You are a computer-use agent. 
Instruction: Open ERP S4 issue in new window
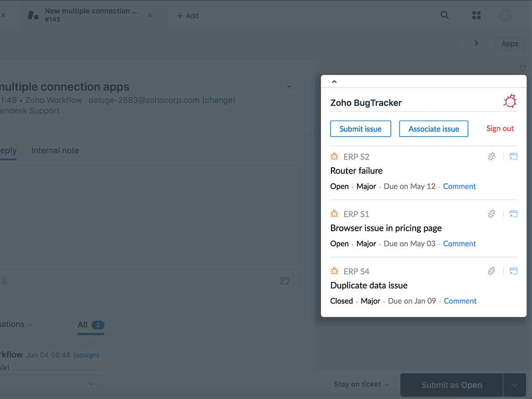coord(513,271)
